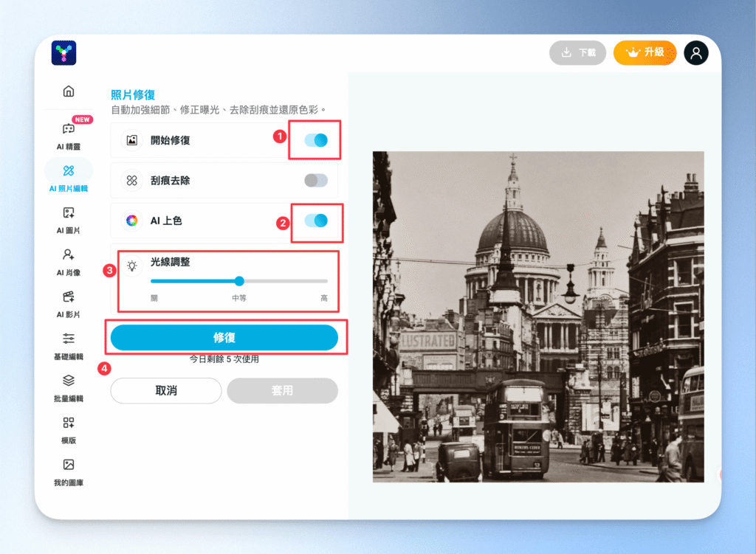
Task: Open 我的圖庫 in the sidebar
Action: [69, 473]
